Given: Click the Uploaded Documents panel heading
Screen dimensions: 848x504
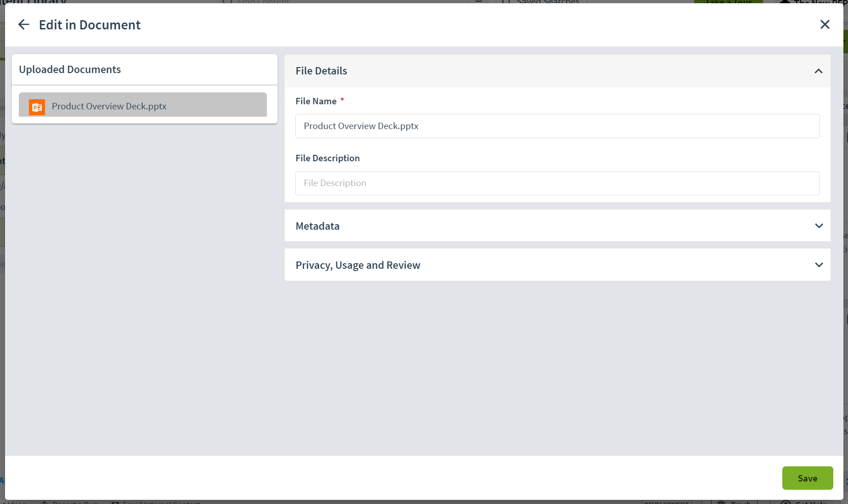Looking at the screenshot, I should tap(70, 69).
